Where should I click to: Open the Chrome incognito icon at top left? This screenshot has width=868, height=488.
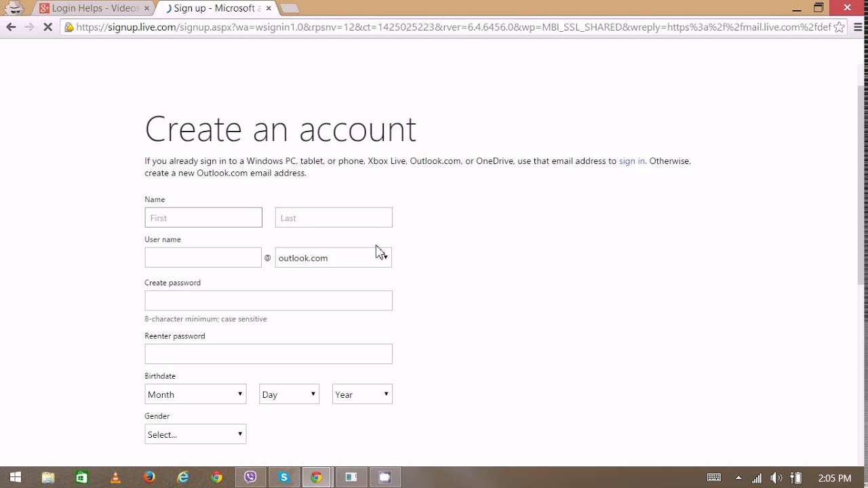click(14, 8)
